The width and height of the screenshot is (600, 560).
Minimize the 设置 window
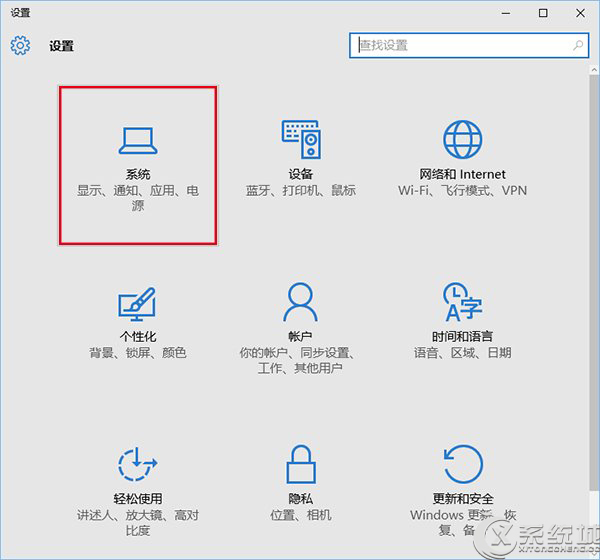click(x=506, y=13)
